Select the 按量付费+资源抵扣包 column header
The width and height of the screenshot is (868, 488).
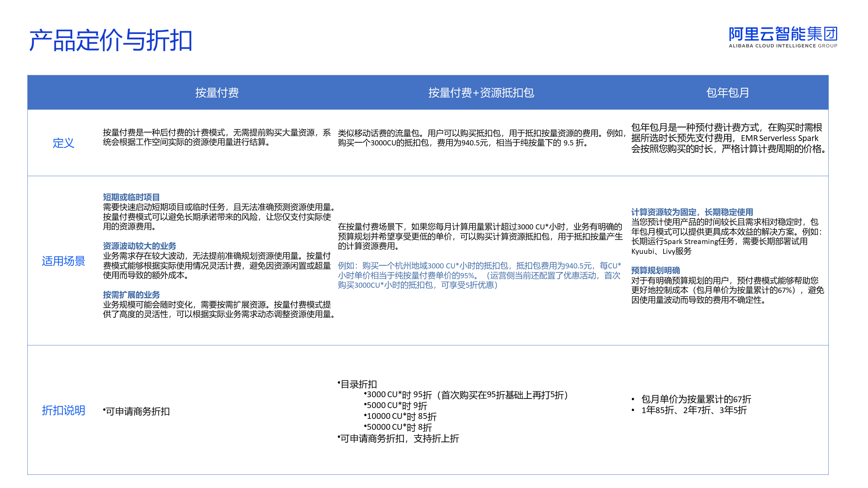pyautogui.click(x=481, y=93)
